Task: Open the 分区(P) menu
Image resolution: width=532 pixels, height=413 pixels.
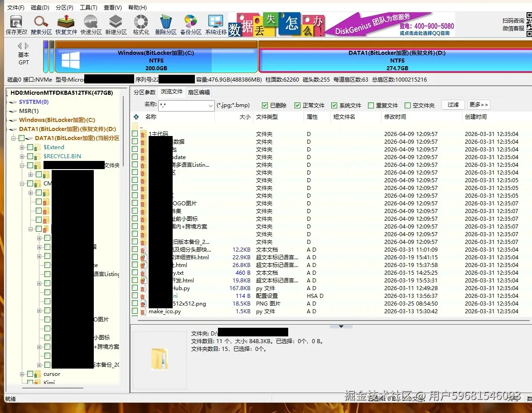Action: [64, 7]
